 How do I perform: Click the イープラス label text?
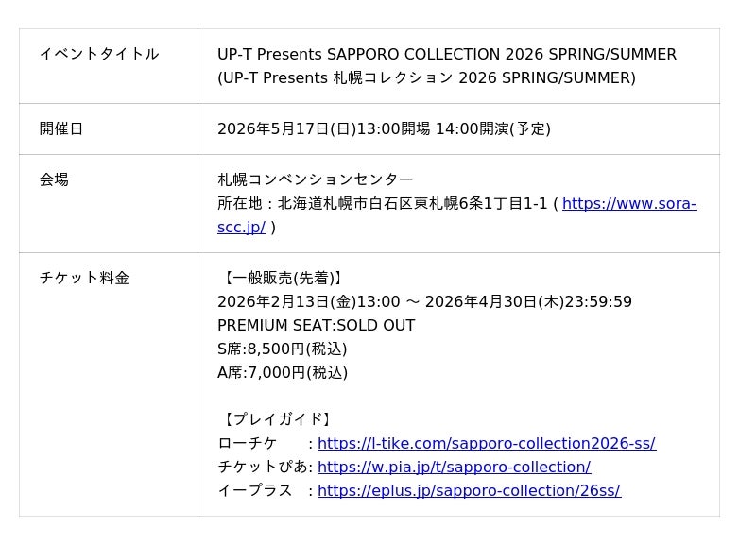254,491
